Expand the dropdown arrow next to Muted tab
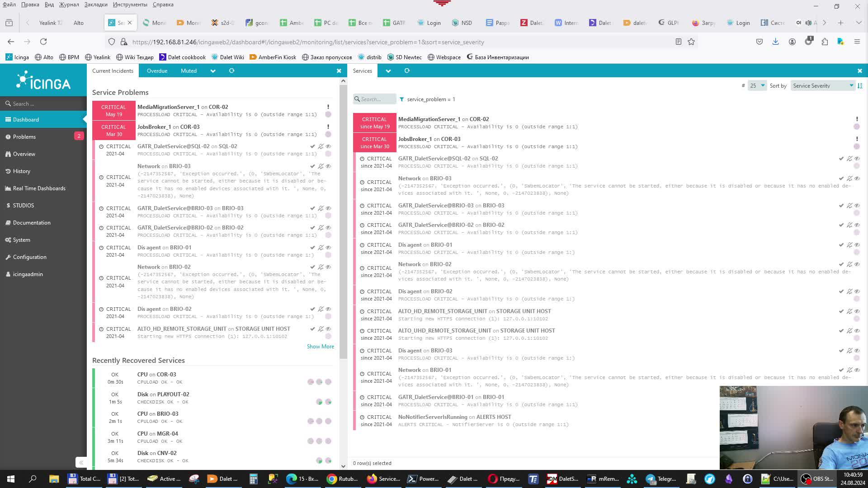 (x=212, y=71)
